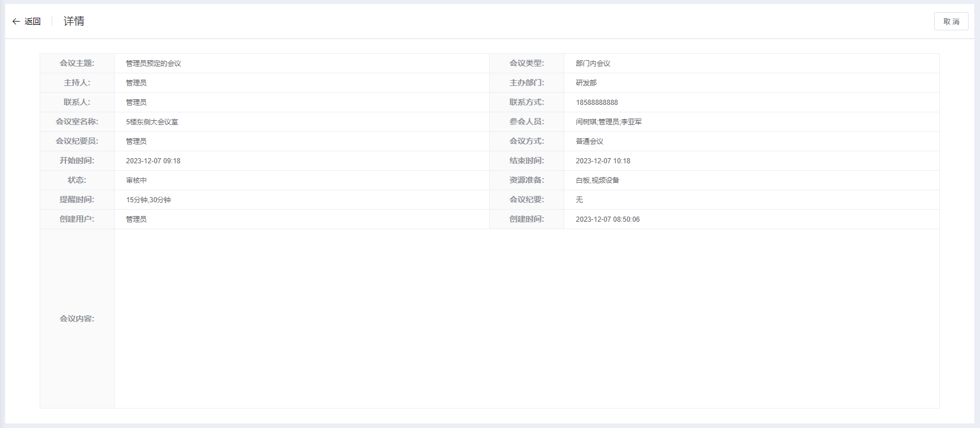Click the empty 会议内容 content area
980x428 pixels.
(x=526, y=319)
